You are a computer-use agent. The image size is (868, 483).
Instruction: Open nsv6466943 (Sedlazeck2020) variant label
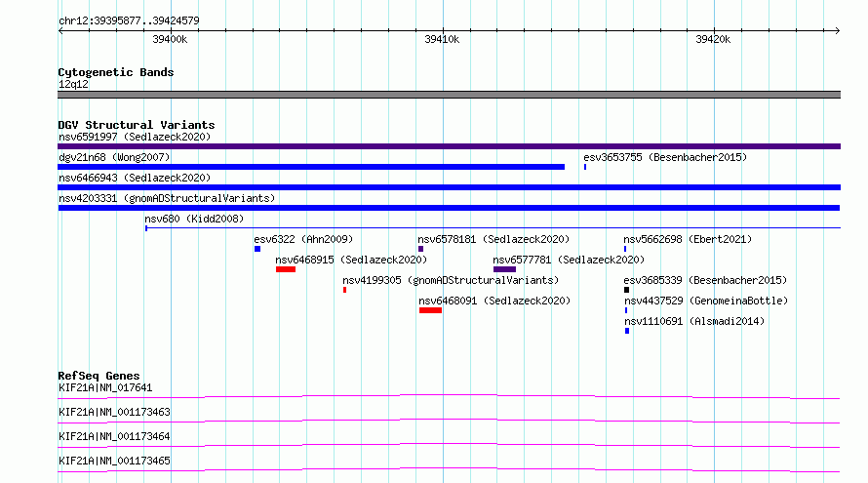click(x=135, y=178)
